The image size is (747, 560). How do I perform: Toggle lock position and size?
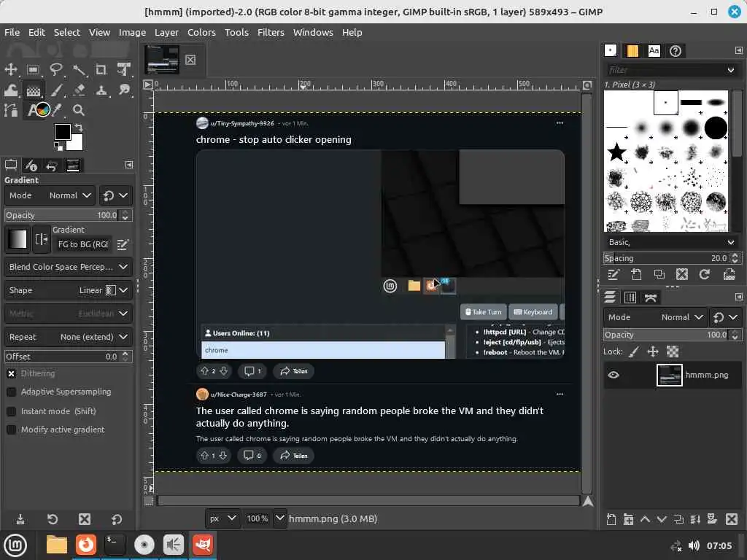tap(653, 352)
